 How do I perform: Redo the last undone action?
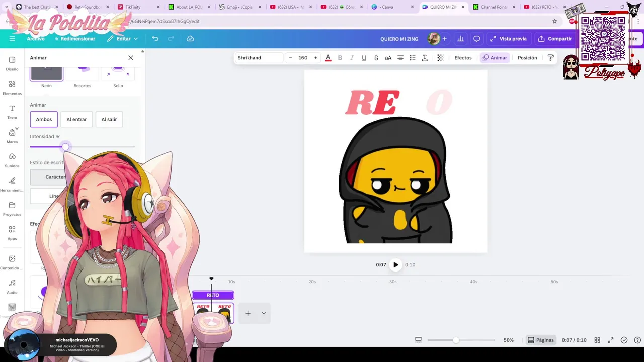[171, 39]
